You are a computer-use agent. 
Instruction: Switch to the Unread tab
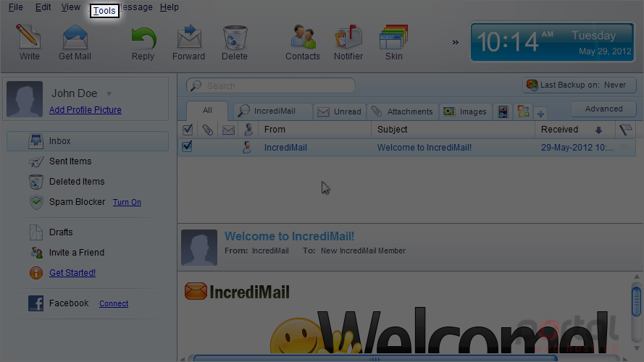340,111
